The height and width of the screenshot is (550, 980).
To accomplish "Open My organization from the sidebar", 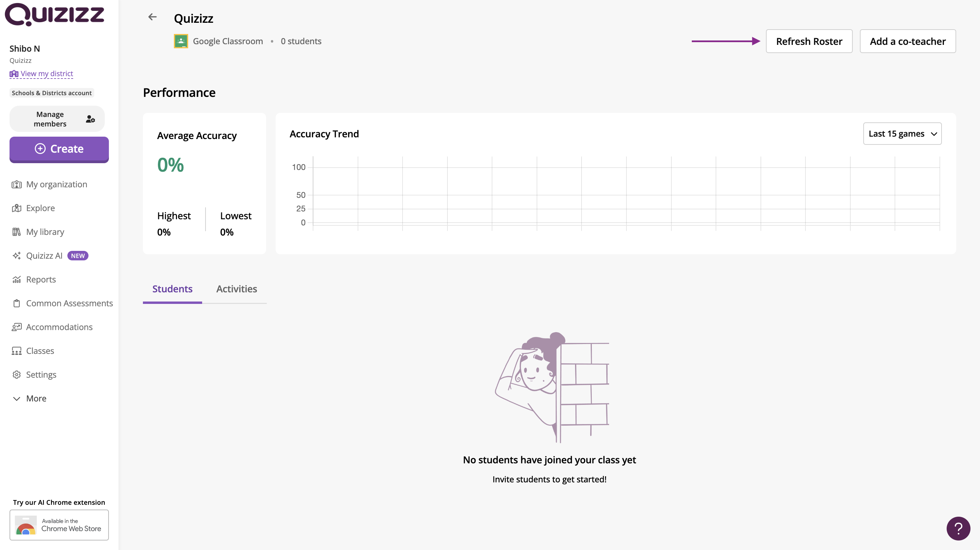I will coord(56,184).
